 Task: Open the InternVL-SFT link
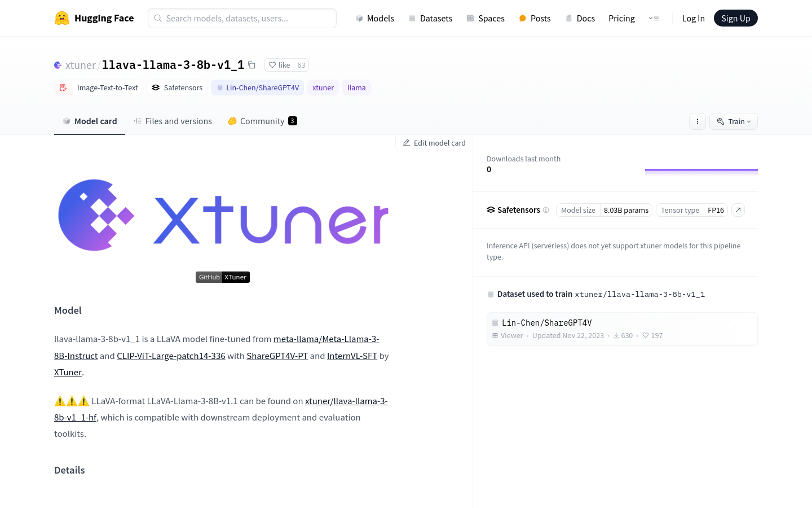tap(352, 356)
